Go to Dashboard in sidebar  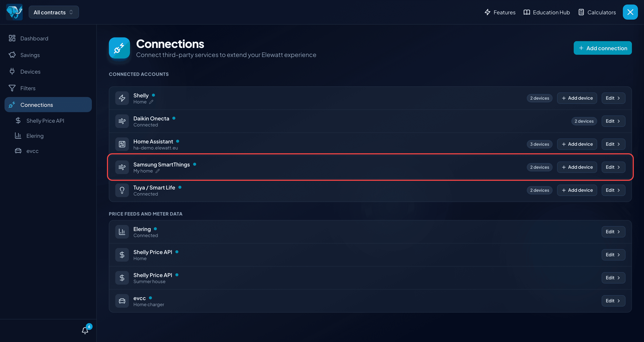[48, 38]
